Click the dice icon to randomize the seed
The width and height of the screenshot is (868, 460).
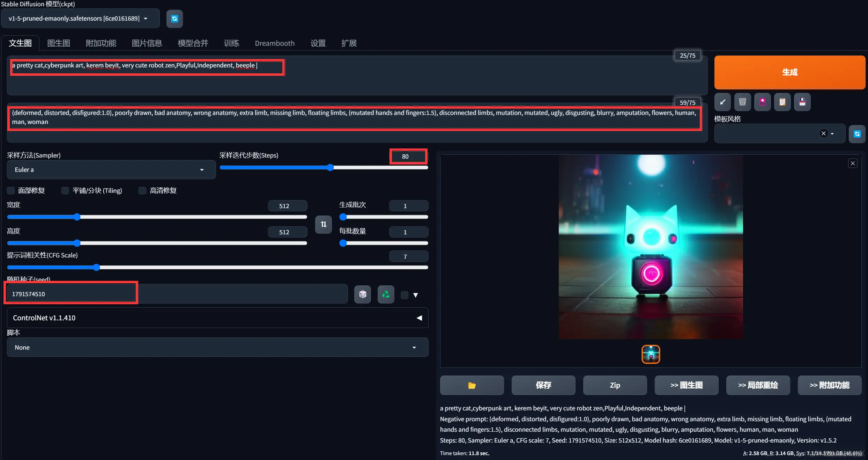[x=362, y=294]
